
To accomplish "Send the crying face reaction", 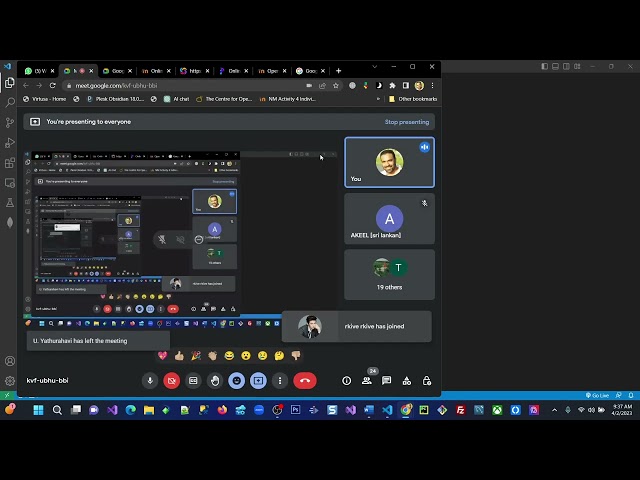I will [262, 356].
